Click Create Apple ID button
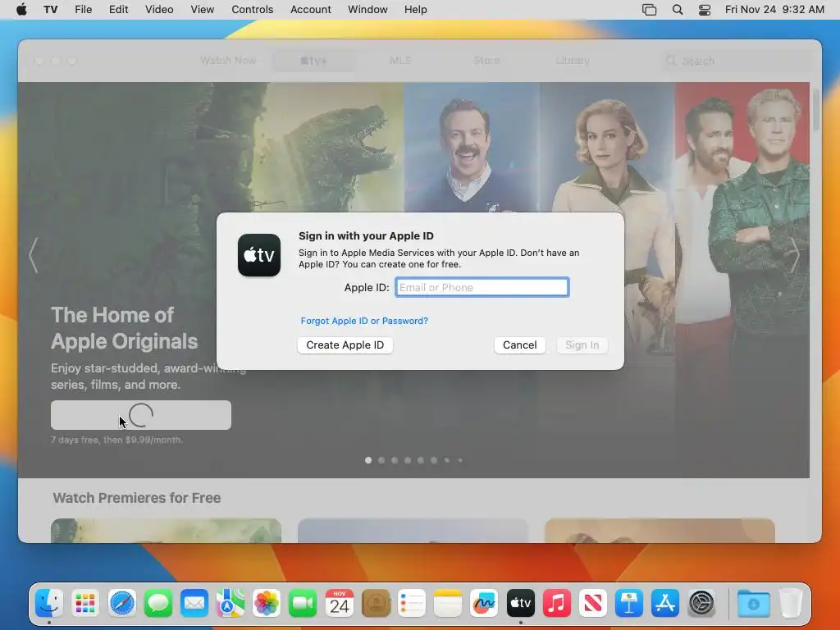Image resolution: width=840 pixels, height=630 pixels. point(345,345)
